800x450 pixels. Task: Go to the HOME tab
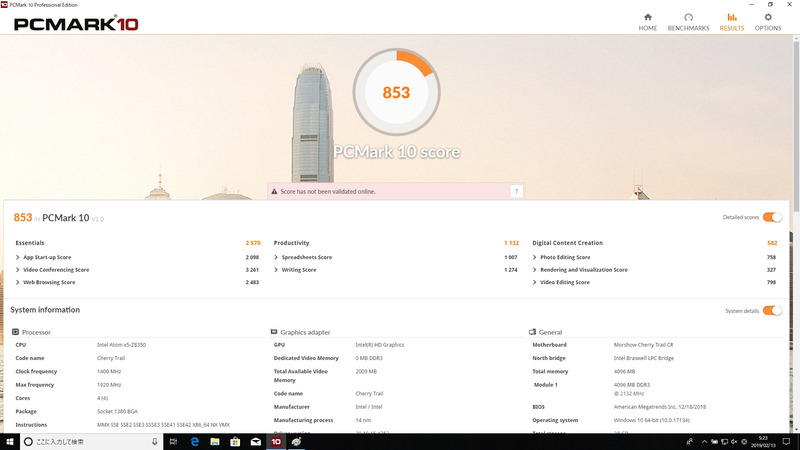[647, 22]
